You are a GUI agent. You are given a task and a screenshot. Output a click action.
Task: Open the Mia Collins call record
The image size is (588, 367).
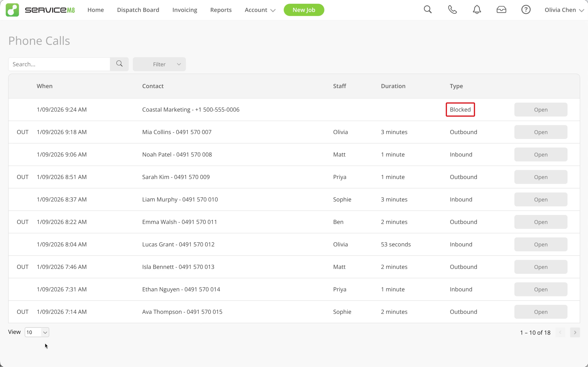541,132
